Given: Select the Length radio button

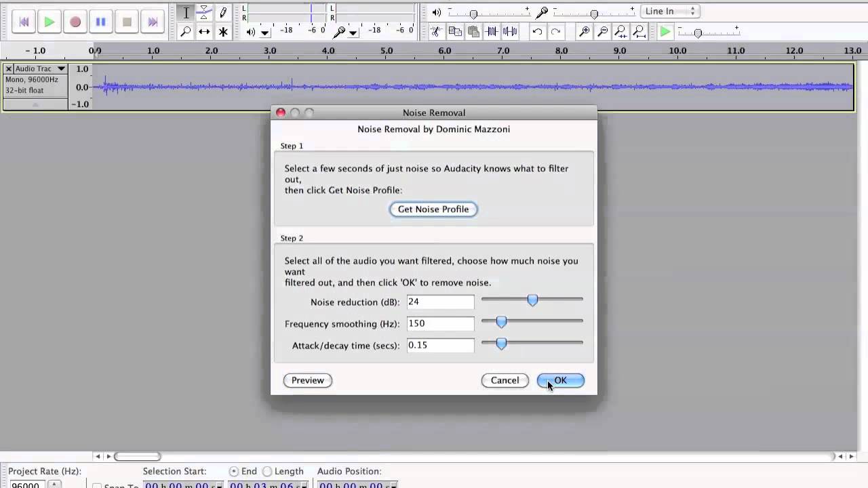Looking at the screenshot, I should coord(267,471).
